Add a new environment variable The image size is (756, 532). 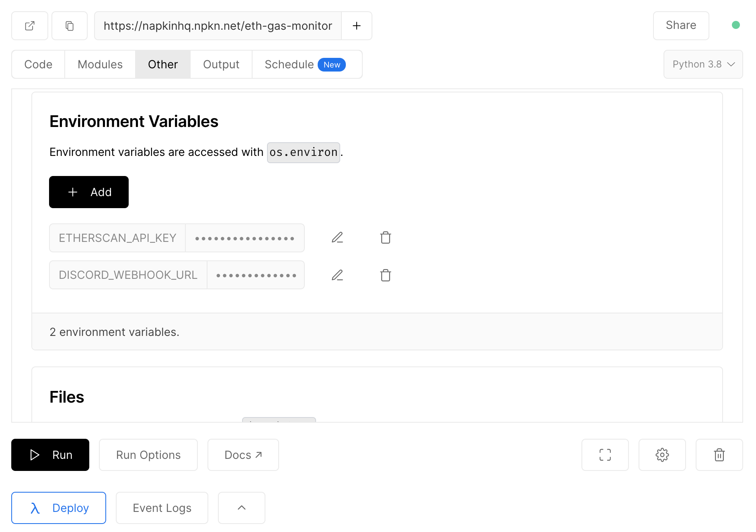[89, 192]
